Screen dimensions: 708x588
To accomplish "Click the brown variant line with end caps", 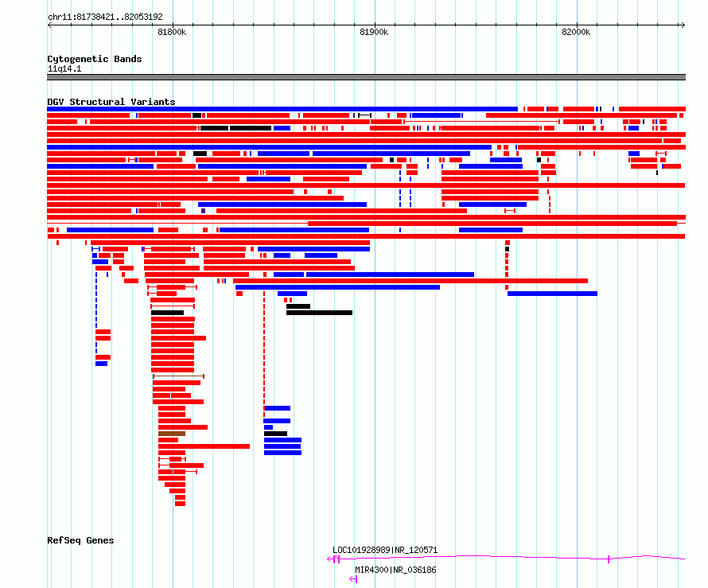I will [178, 376].
